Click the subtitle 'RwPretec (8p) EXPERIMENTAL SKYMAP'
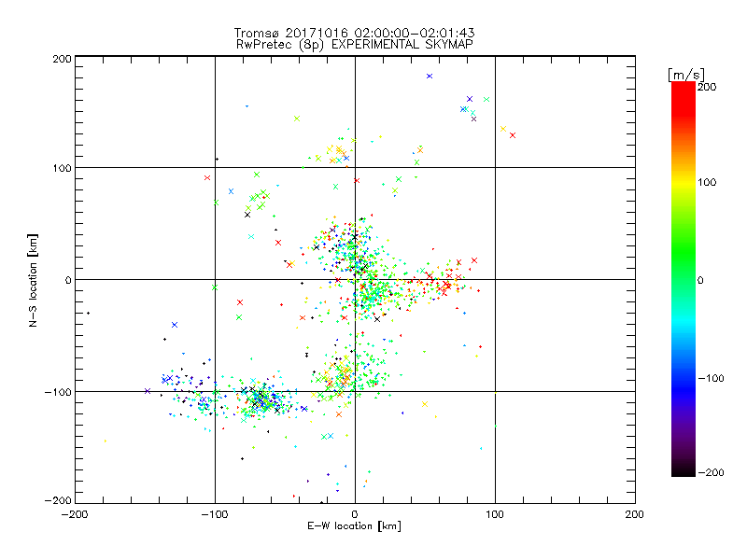Screen dimensions: 747x560 [x=355, y=45]
